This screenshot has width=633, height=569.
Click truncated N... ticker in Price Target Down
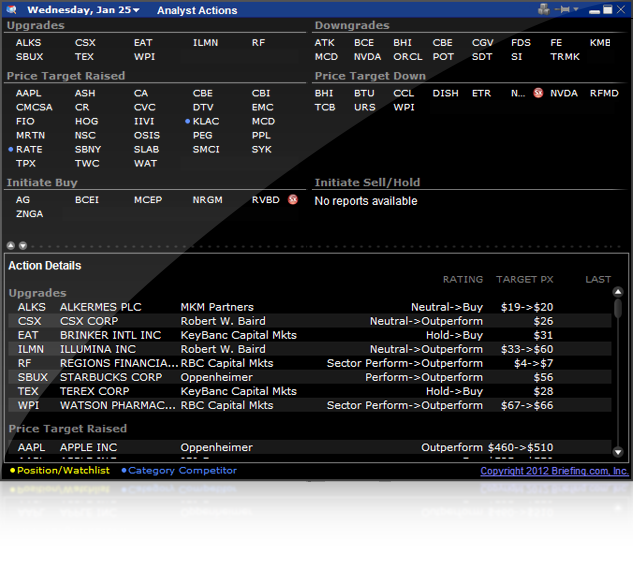pyautogui.click(x=518, y=93)
